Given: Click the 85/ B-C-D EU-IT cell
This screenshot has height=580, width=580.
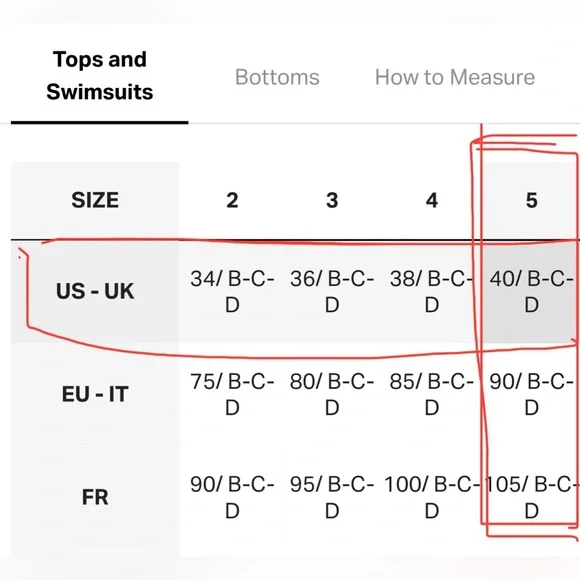Looking at the screenshot, I should [x=432, y=394].
